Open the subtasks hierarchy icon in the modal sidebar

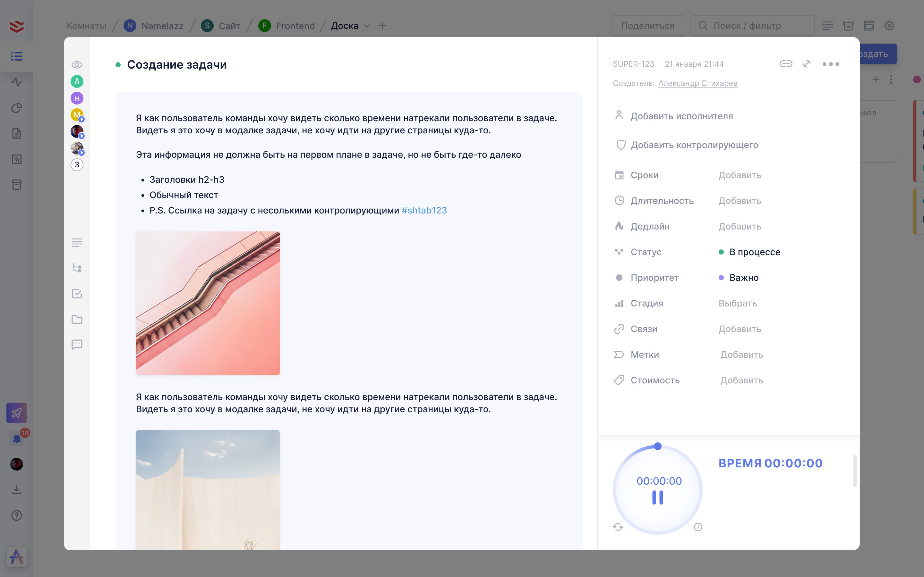point(77,268)
